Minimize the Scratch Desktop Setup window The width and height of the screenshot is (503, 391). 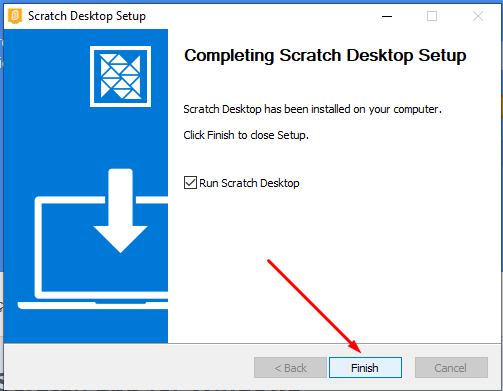[x=387, y=16]
